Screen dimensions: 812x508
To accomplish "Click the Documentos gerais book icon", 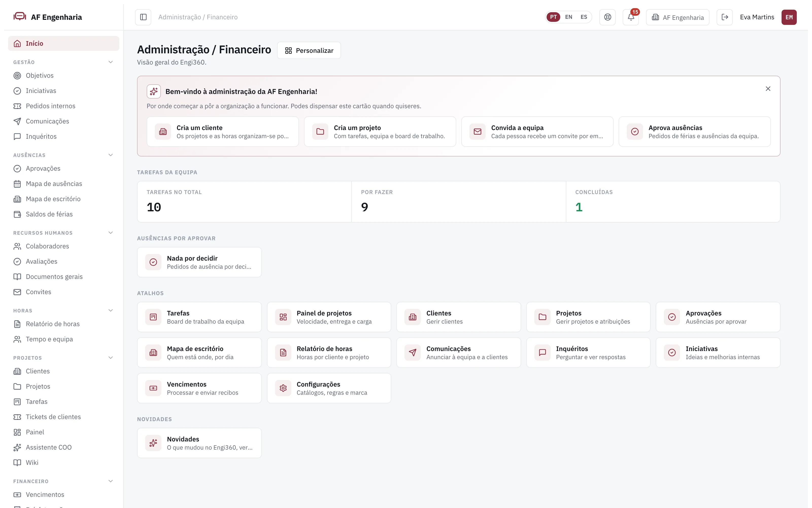I will [x=18, y=277].
